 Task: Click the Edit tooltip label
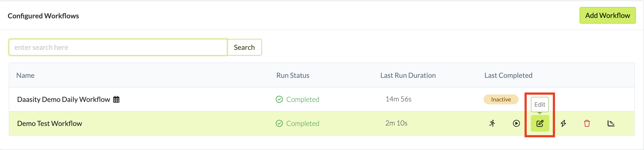(x=539, y=105)
